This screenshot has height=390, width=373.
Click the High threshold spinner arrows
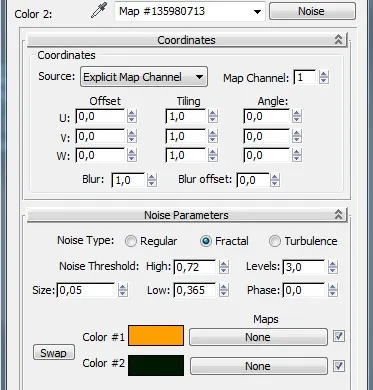(224, 267)
